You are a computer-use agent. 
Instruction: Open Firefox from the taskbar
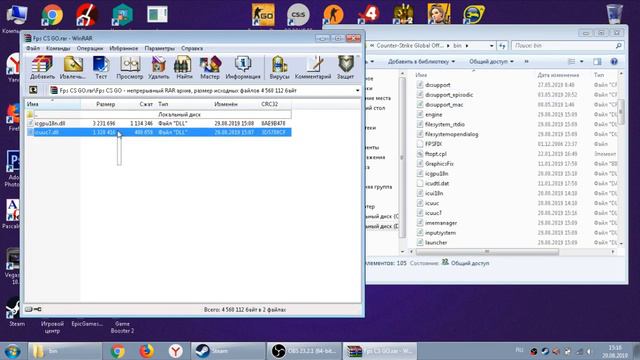pos(146,351)
